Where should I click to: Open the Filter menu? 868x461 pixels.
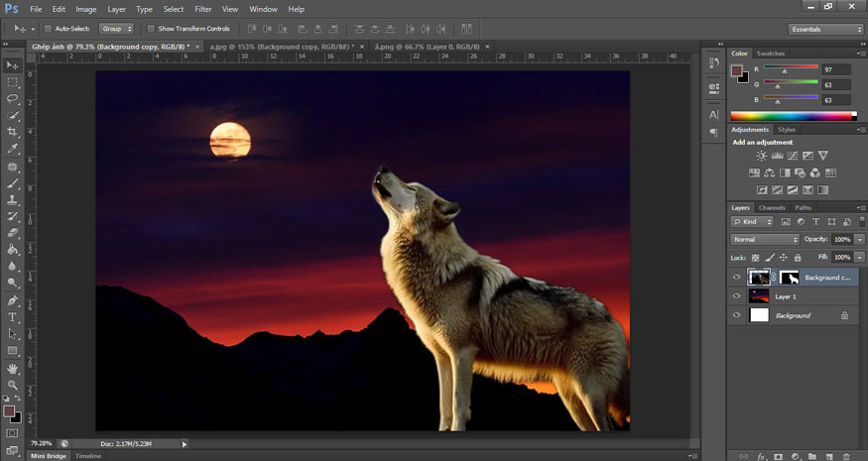tap(202, 9)
